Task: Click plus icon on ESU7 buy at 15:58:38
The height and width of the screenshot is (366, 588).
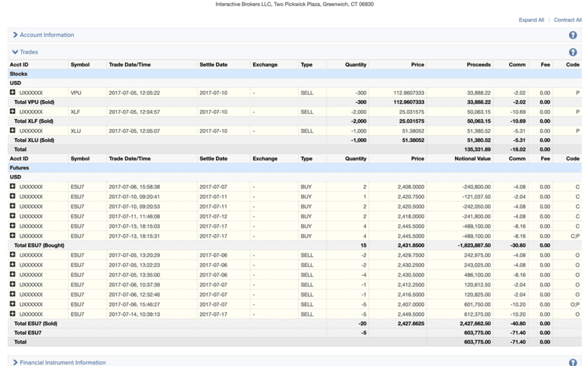Action: click(x=12, y=186)
